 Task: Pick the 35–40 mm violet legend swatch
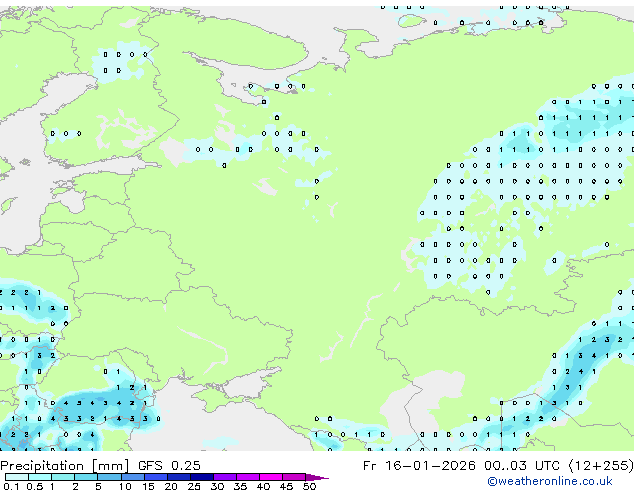click(x=248, y=477)
